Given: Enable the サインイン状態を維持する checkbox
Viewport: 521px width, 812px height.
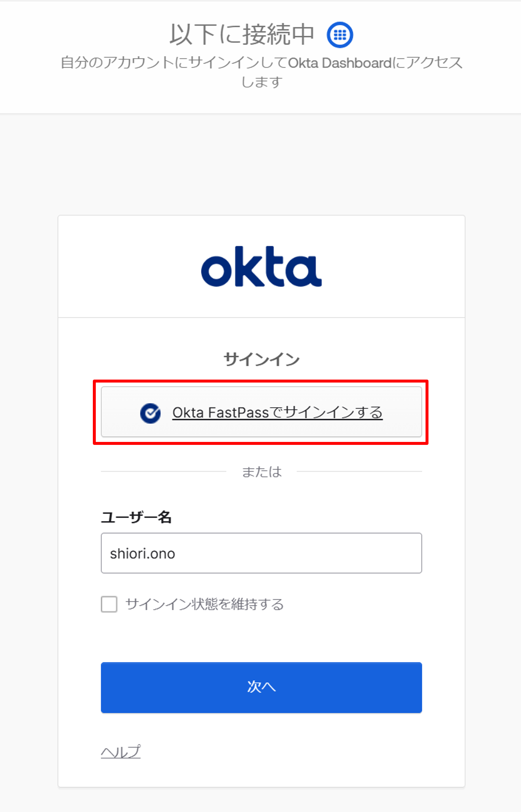Looking at the screenshot, I should (109, 604).
